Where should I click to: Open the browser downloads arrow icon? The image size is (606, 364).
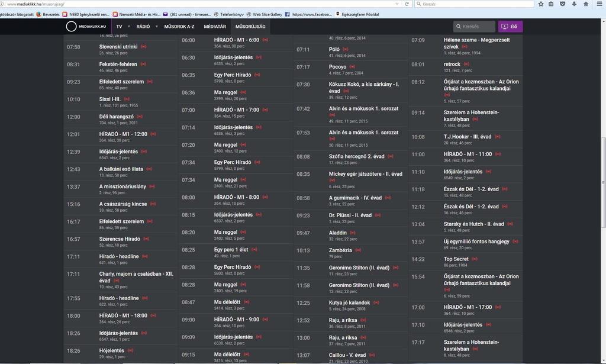tap(574, 4)
